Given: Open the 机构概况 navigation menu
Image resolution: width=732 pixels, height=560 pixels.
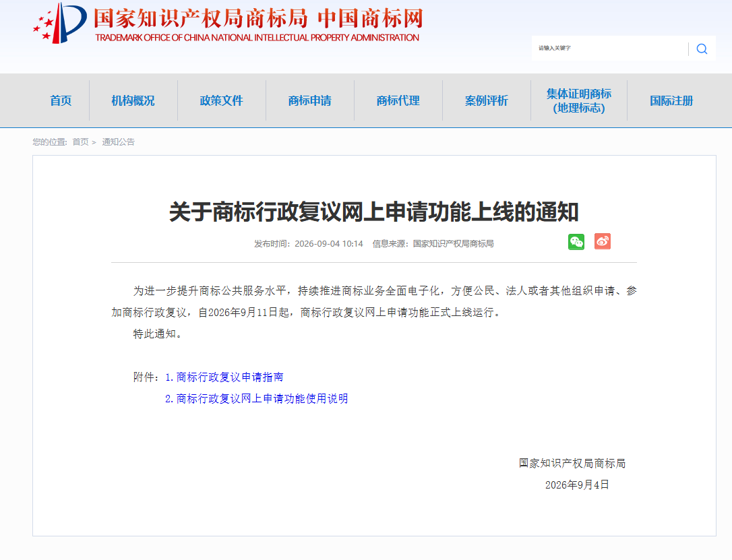Looking at the screenshot, I should (133, 100).
